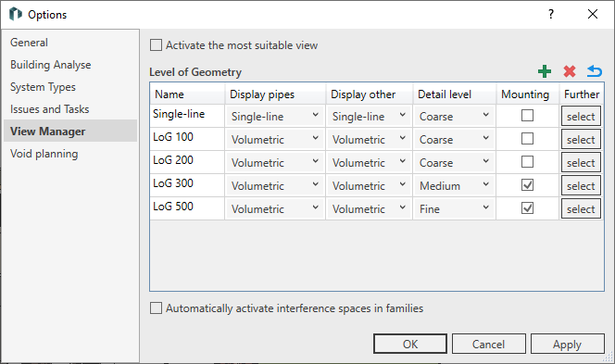Delete the selected geometry level with red X
Viewport: 615px width, 364px height.
tap(570, 71)
